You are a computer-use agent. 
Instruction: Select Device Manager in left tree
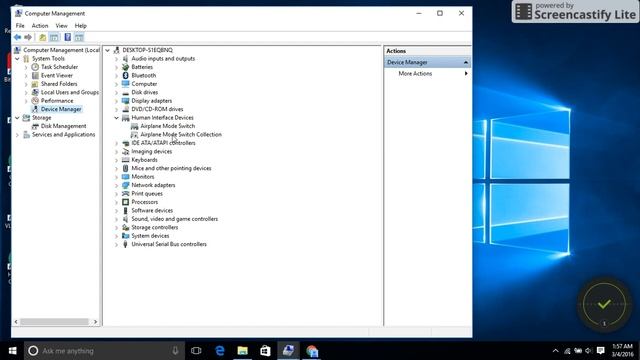[x=61, y=109]
